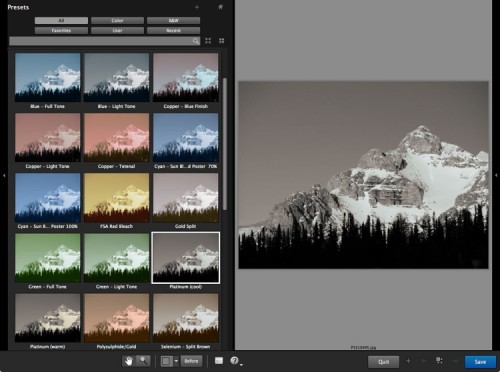Show the Favorites presets

(x=61, y=31)
